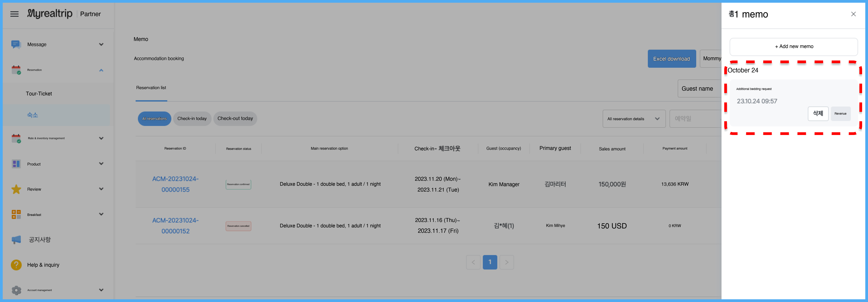Expand Rate & inventory management chevron
Screen dimensions: 868x302
click(101, 138)
